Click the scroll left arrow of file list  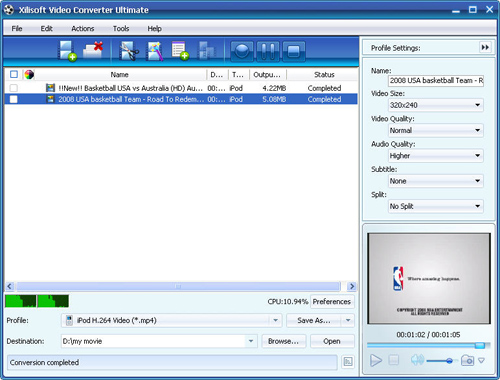click(x=10, y=286)
